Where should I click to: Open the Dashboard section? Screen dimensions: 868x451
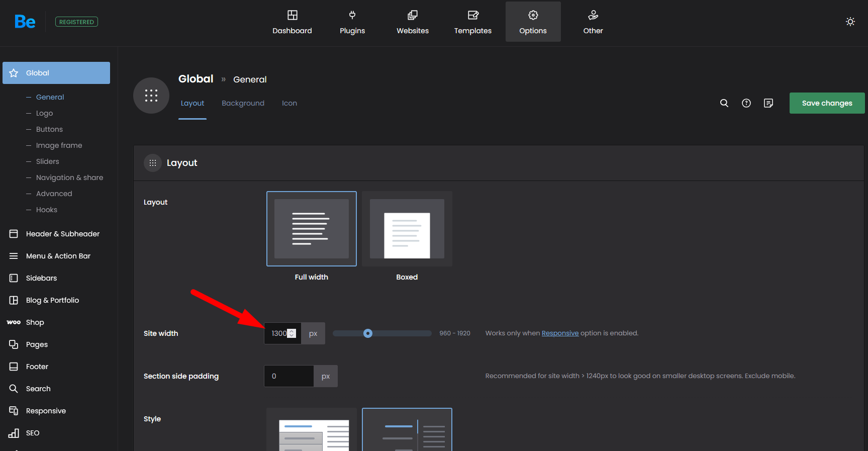[292, 22]
